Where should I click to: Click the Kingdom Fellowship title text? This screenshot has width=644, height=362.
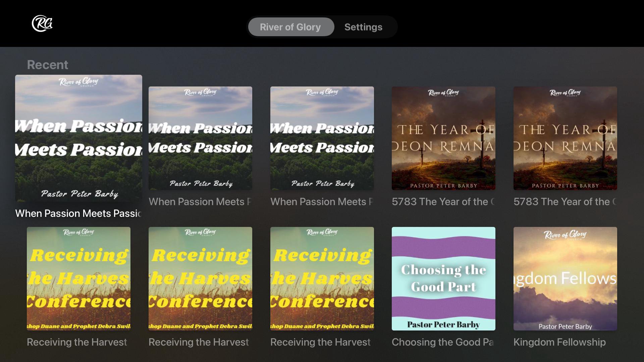[x=559, y=342]
